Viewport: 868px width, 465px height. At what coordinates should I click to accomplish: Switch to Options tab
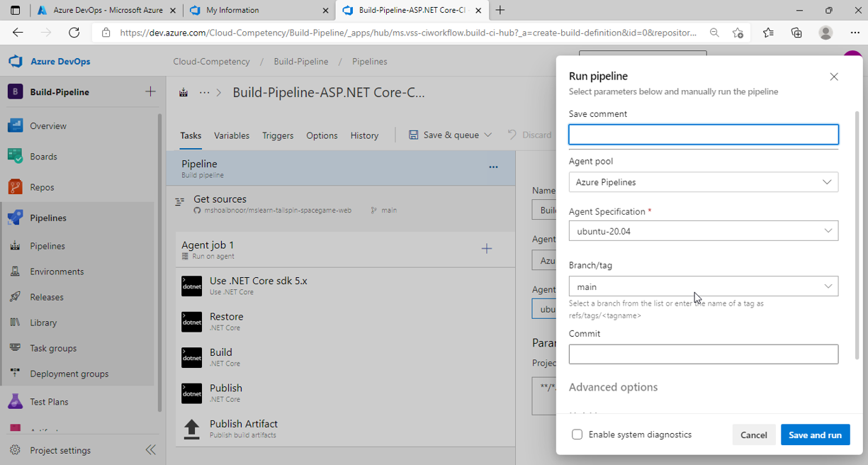(322, 135)
